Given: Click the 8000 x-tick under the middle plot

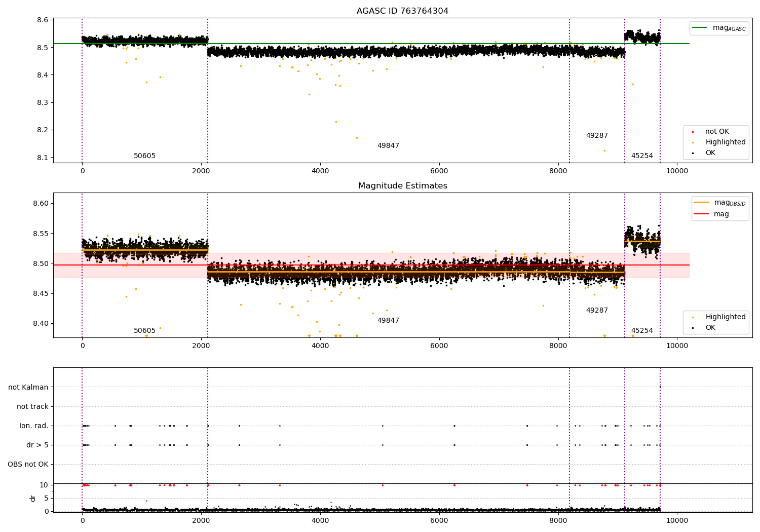Looking at the screenshot, I should (x=558, y=346).
